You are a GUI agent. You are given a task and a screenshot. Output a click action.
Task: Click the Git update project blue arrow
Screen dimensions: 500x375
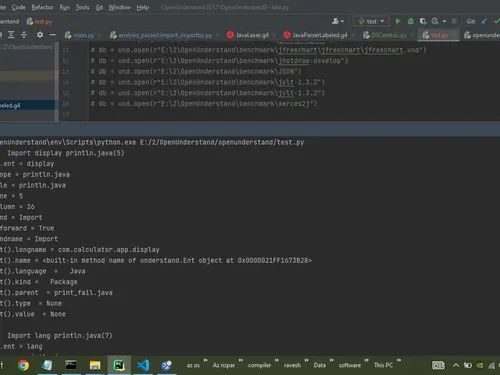[x=484, y=21]
